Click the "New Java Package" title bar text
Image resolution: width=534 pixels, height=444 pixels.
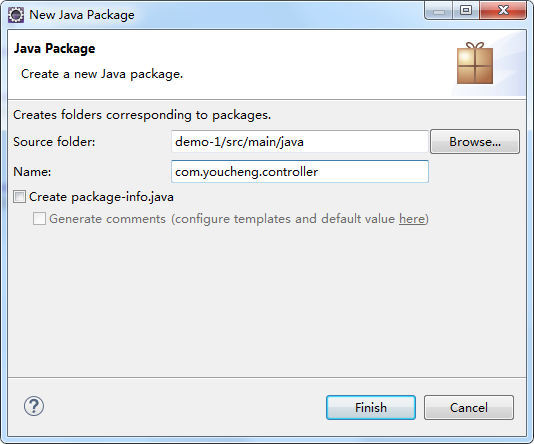click(82, 15)
